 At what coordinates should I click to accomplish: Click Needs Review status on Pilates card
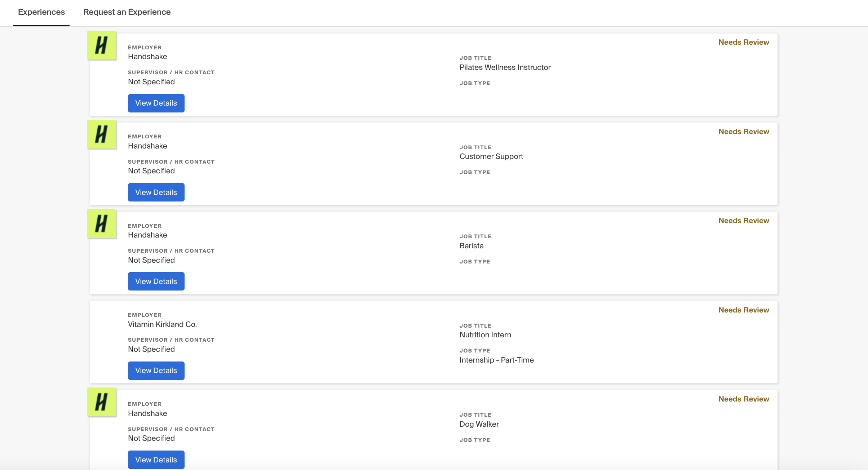point(744,42)
